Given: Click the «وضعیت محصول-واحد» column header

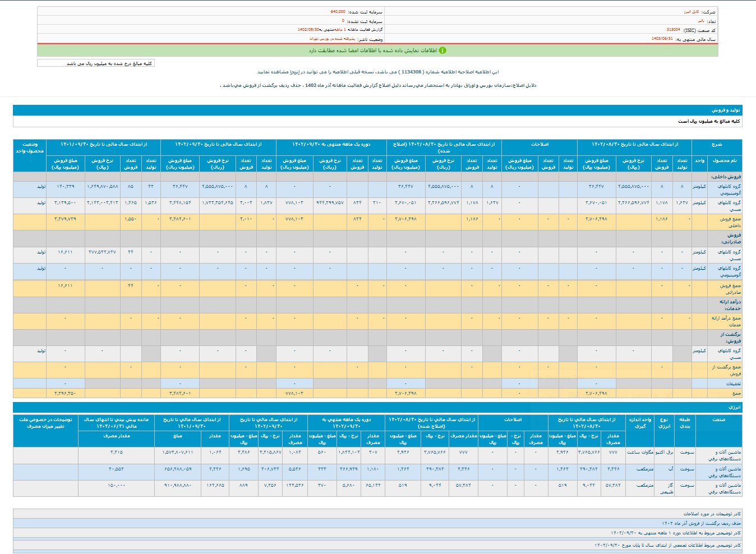Looking at the screenshot, I should 30,148.
